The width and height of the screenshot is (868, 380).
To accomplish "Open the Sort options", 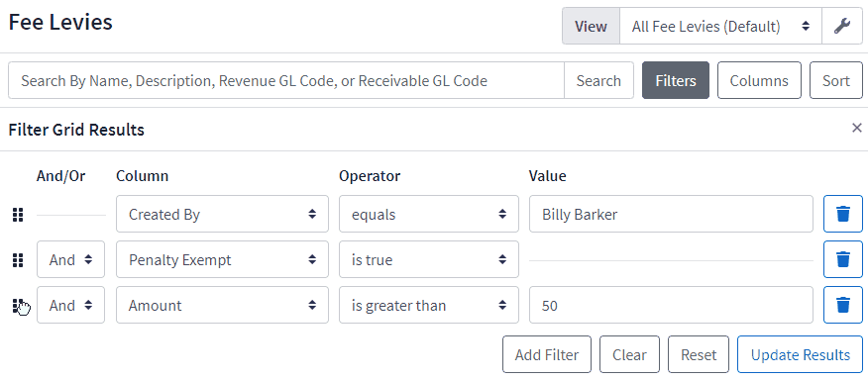I will pos(836,80).
